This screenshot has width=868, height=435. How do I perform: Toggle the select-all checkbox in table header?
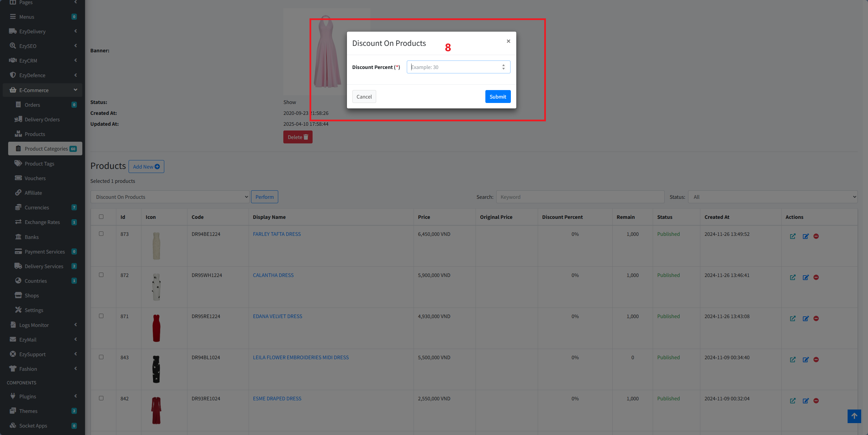click(101, 217)
